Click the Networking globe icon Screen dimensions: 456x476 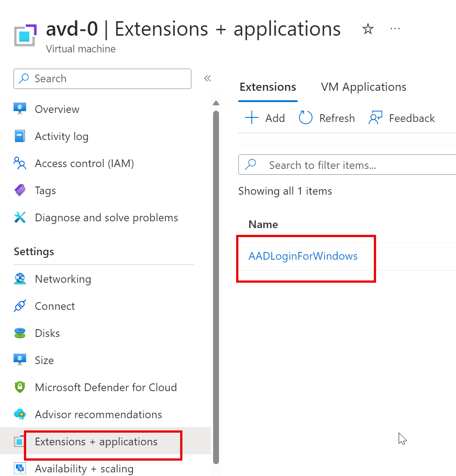tap(20, 279)
